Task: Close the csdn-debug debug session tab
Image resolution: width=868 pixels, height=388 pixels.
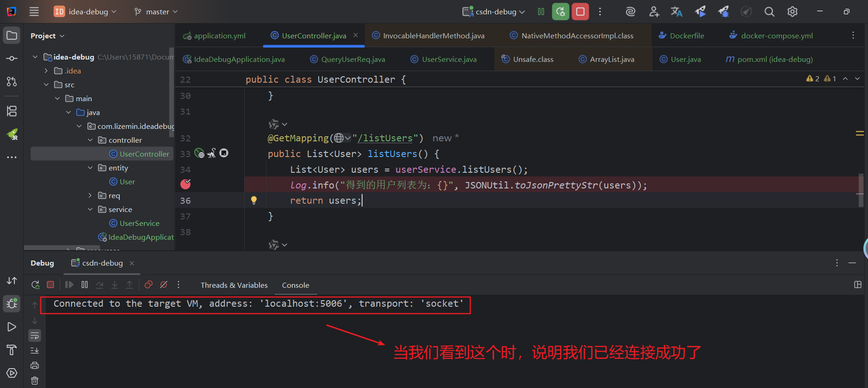Action: point(132,263)
